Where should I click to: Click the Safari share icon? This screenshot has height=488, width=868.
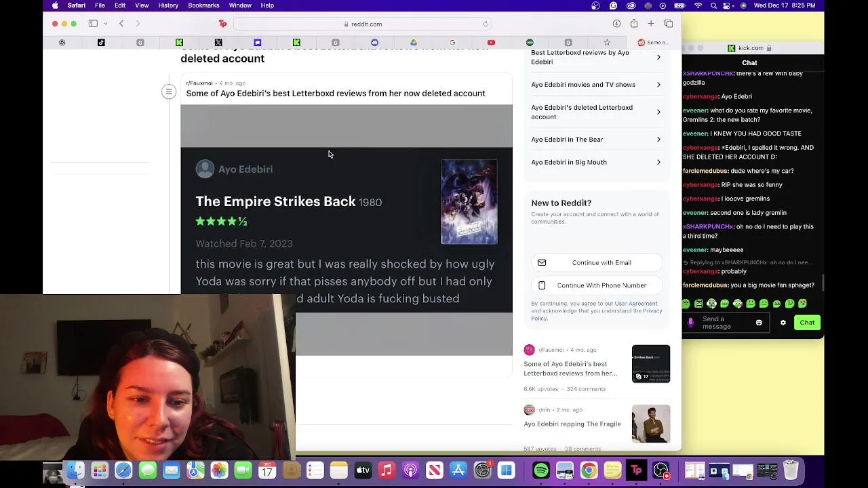click(x=634, y=24)
